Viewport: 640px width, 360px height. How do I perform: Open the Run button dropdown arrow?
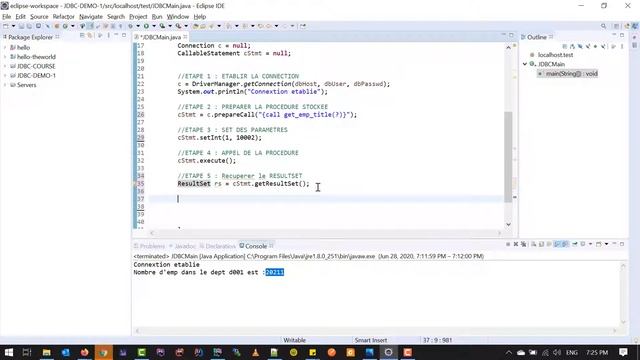154,26
